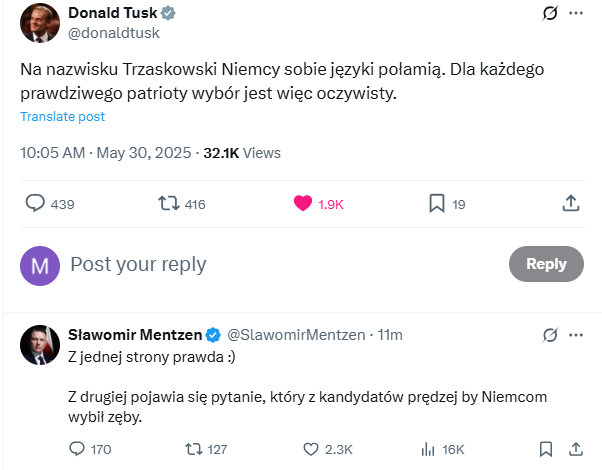Open the @donaldtusk handle link

tap(113, 33)
